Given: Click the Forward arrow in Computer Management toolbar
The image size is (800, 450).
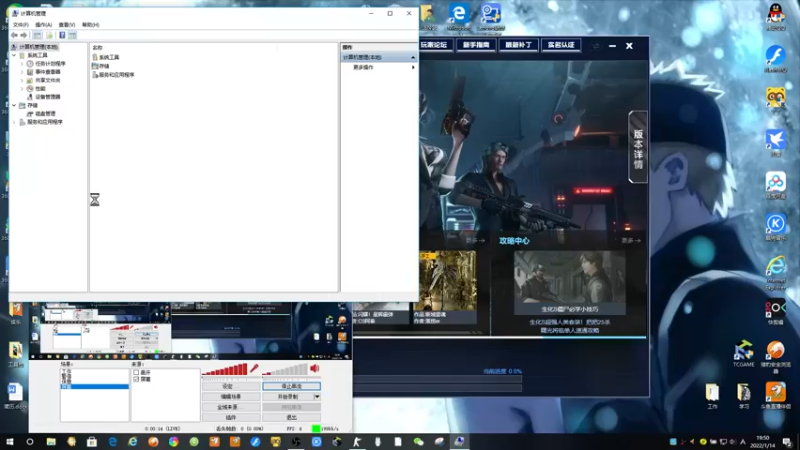Looking at the screenshot, I should click(x=23, y=35).
